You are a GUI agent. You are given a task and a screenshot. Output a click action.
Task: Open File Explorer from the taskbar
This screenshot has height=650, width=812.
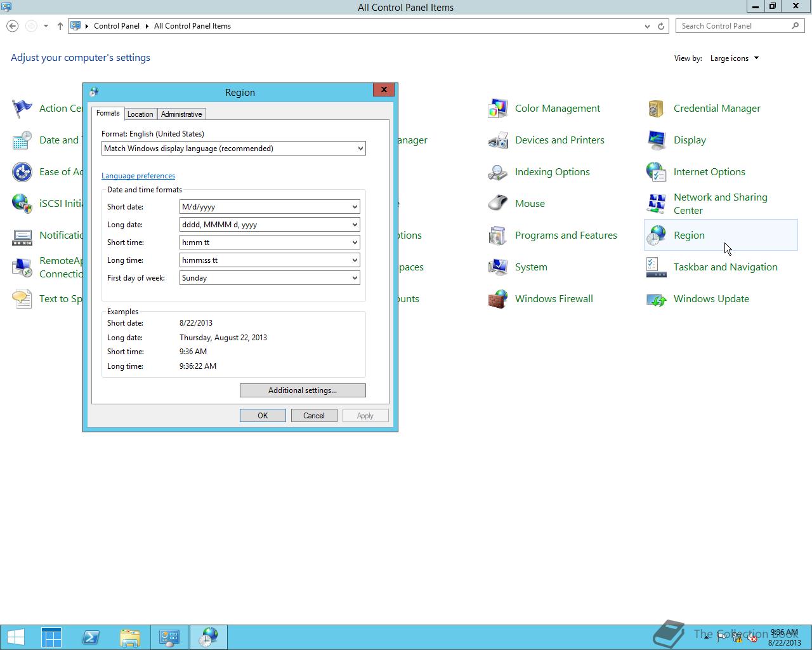[130, 637]
